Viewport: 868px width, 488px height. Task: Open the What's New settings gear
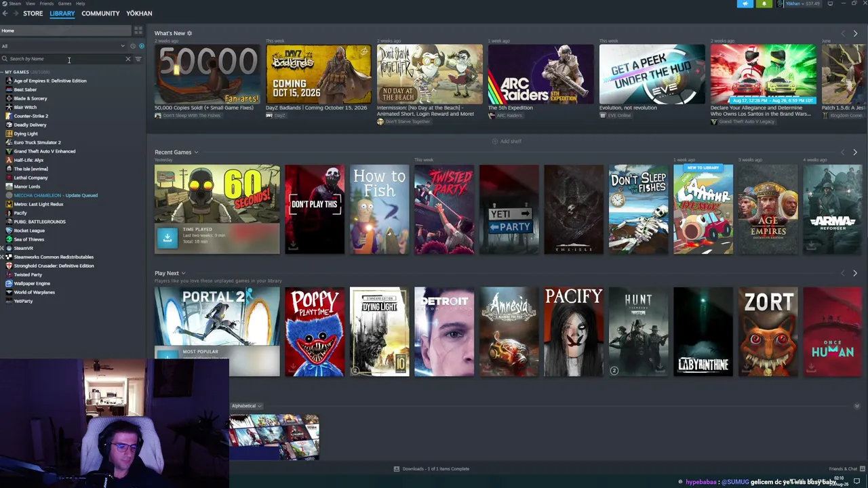[189, 33]
